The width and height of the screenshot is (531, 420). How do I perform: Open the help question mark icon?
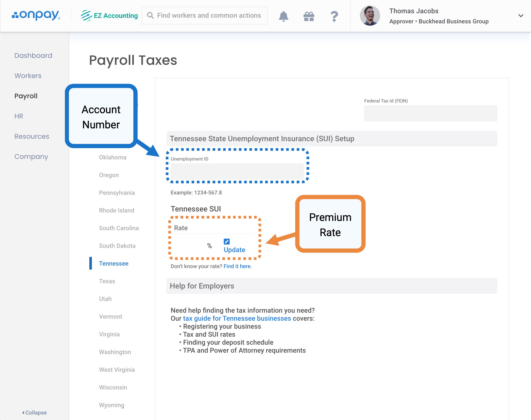coord(334,16)
